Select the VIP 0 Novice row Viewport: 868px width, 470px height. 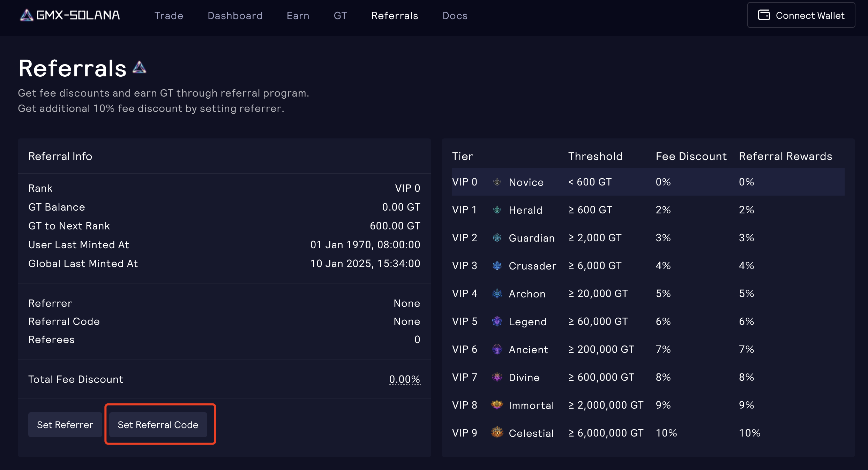(648, 182)
